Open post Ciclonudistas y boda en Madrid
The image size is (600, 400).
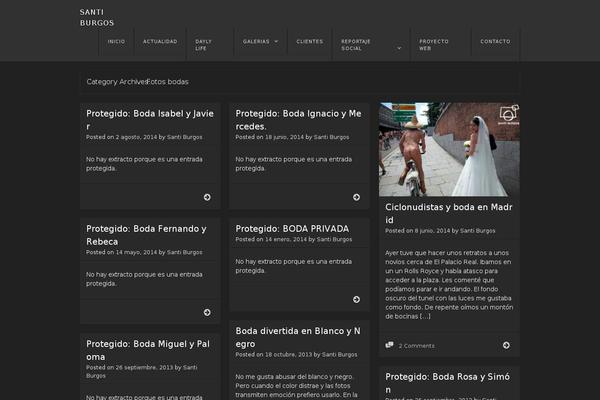tap(448, 213)
